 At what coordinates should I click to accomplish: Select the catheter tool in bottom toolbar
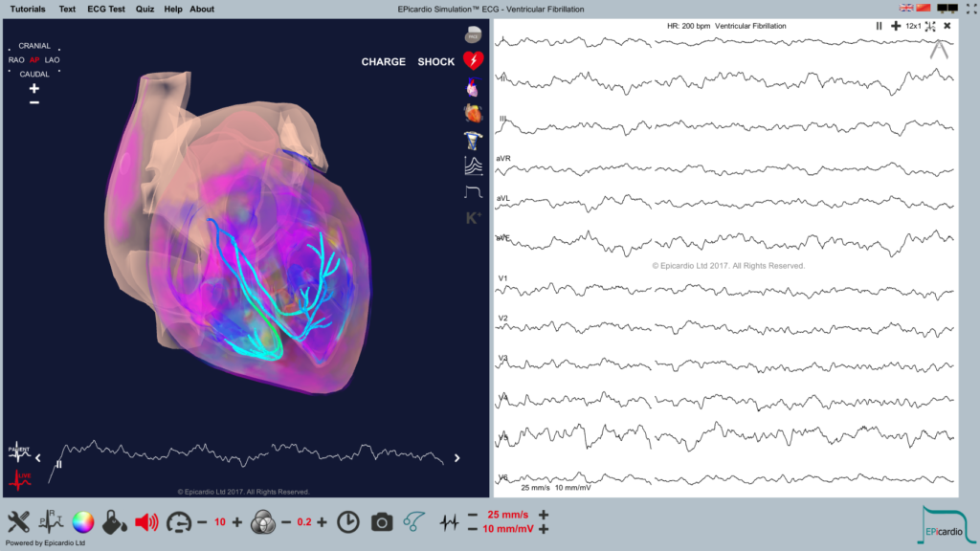413,523
